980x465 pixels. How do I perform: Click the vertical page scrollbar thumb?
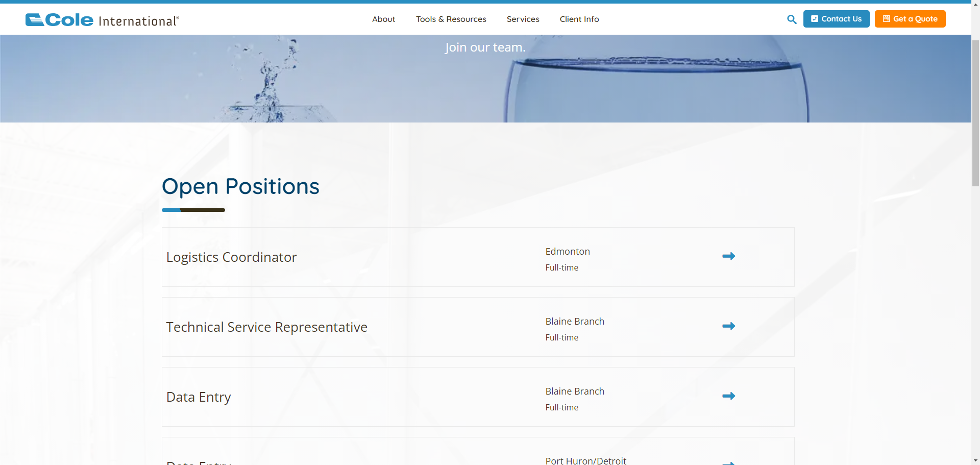tap(975, 112)
